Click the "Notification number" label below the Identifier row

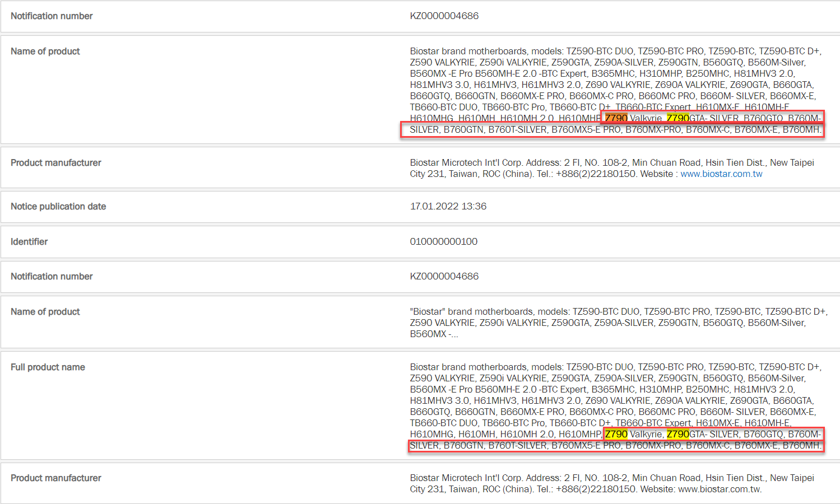coord(52,276)
